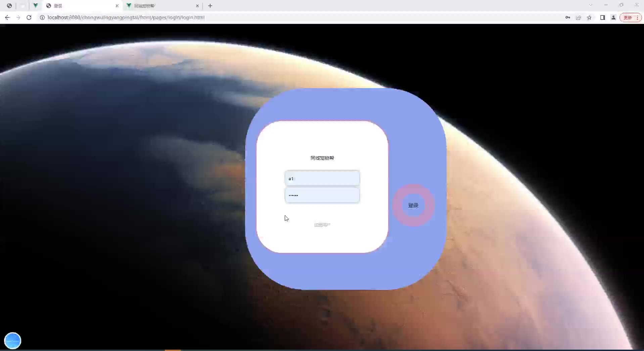Reload the current page
Screen dimensions: 644x351
[29, 17]
